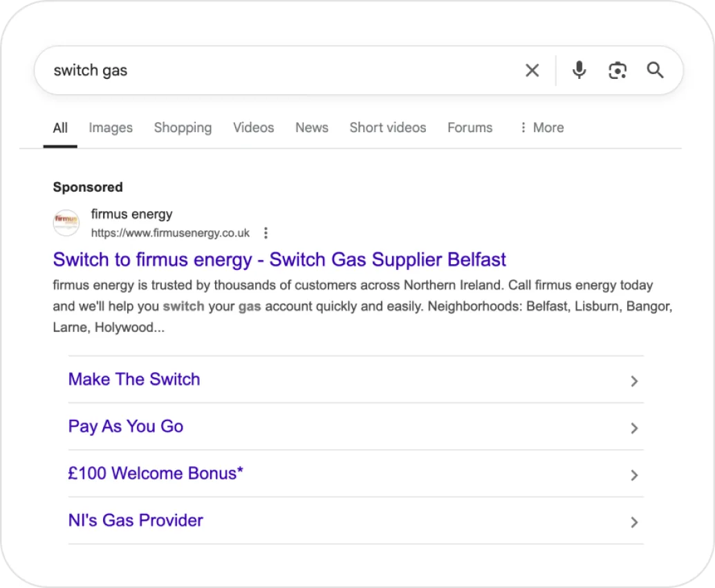Image resolution: width=715 pixels, height=588 pixels.
Task: Click the chevron beside Make The Switch
Action: pos(634,381)
